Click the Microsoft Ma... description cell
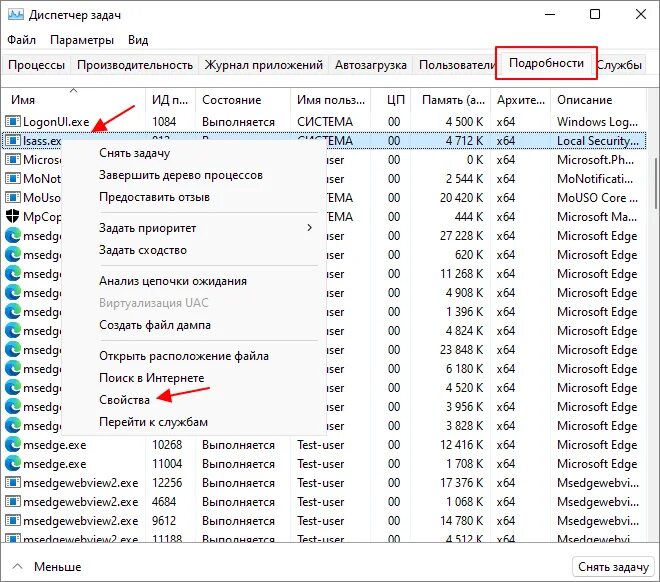Image resolution: width=660 pixels, height=582 pixels. (597, 216)
